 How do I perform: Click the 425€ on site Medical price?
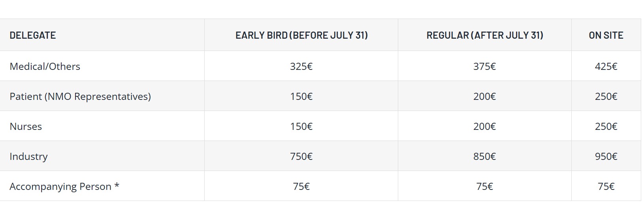[x=606, y=66]
